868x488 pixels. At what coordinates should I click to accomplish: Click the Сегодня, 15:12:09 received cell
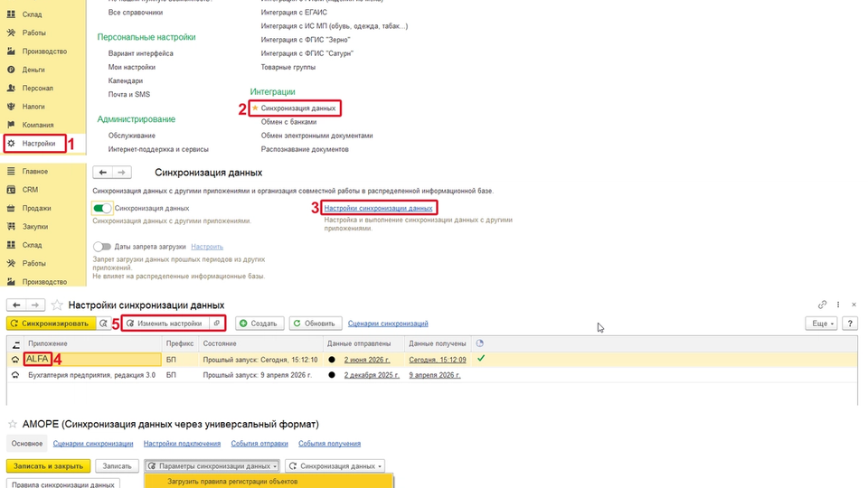click(x=438, y=360)
